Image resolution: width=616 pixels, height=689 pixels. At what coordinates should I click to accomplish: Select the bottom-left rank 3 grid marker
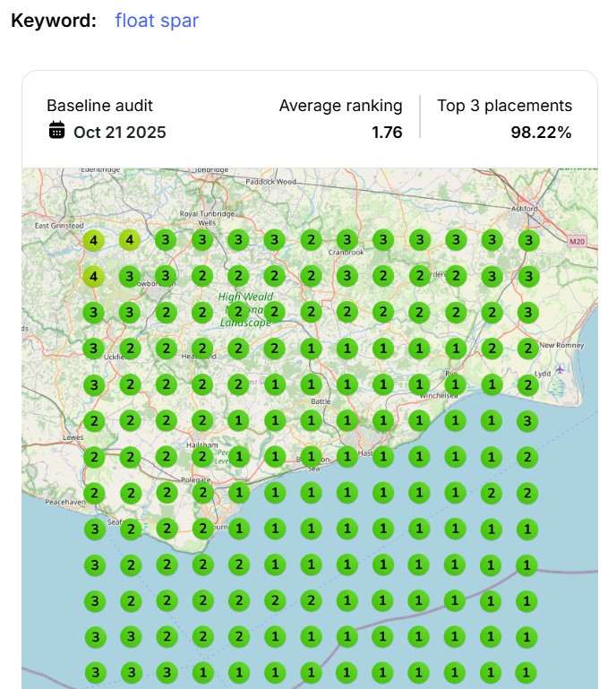(93, 672)
